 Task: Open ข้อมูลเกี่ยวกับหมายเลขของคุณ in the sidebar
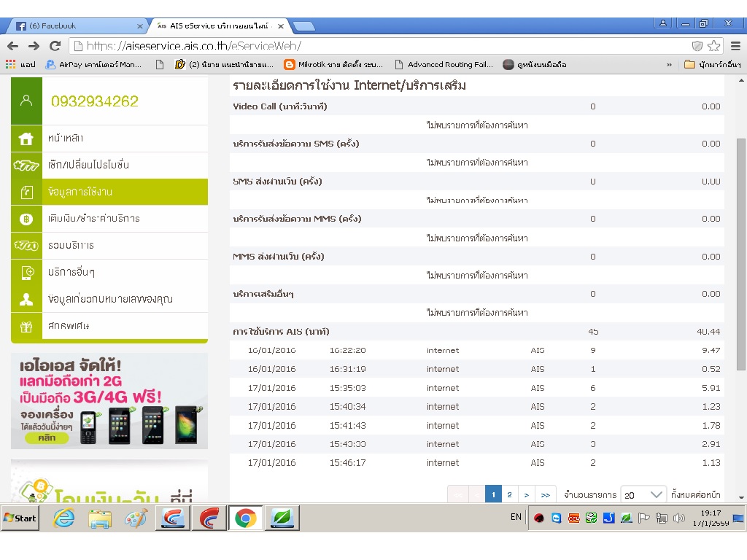coord(109,299)
